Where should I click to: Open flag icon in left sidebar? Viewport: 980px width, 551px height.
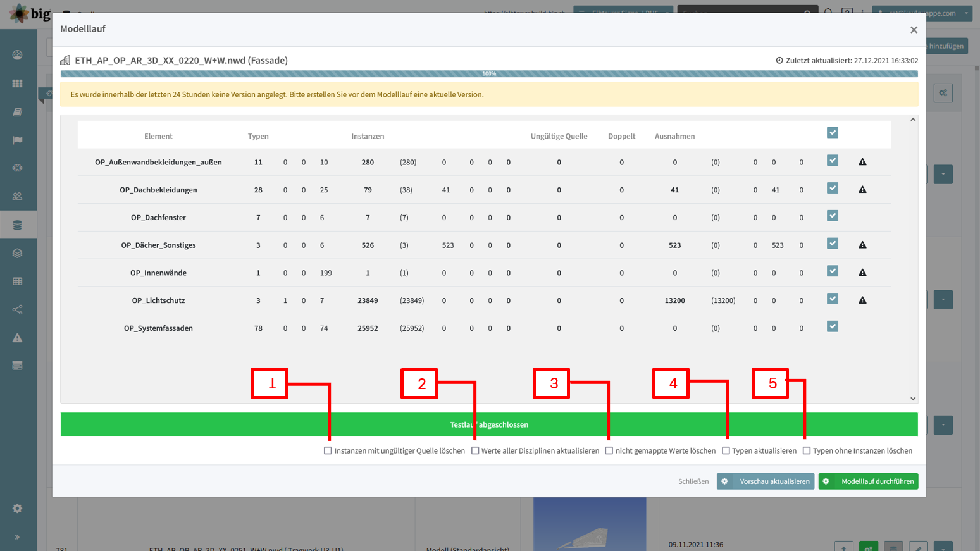tap(18, 140)
